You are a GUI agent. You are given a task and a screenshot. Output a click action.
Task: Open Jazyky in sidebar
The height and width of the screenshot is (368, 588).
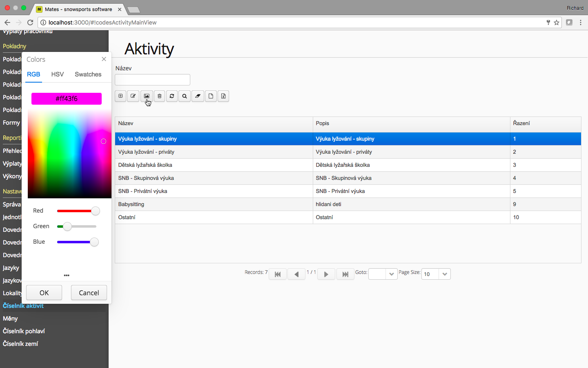[11, 268]
